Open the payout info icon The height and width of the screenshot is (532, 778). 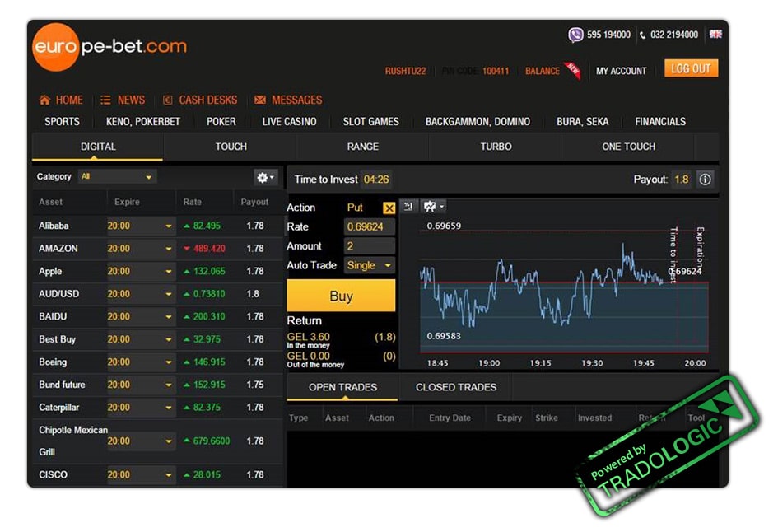[x=705, y=180]
